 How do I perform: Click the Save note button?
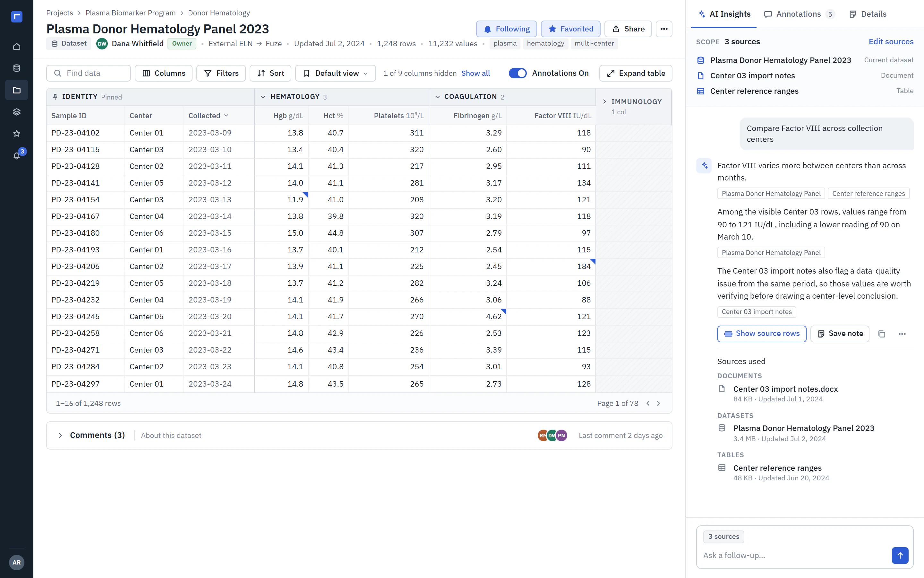click(x=840, y=334)
